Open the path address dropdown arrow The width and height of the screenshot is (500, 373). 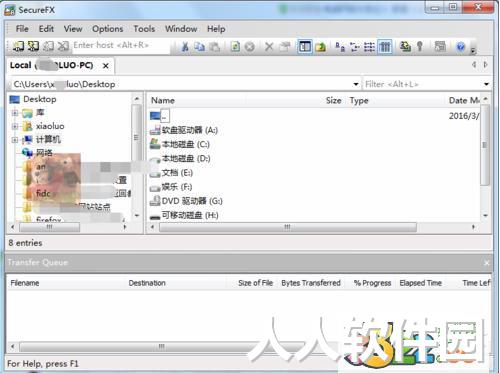[x=356, y=84]
